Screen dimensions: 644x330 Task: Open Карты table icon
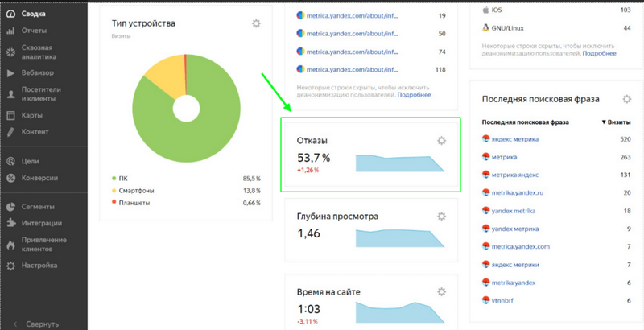coord(11,116)
